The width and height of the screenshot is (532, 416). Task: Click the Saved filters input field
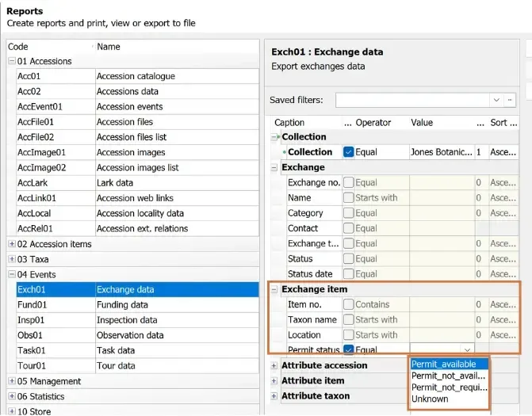413,100
